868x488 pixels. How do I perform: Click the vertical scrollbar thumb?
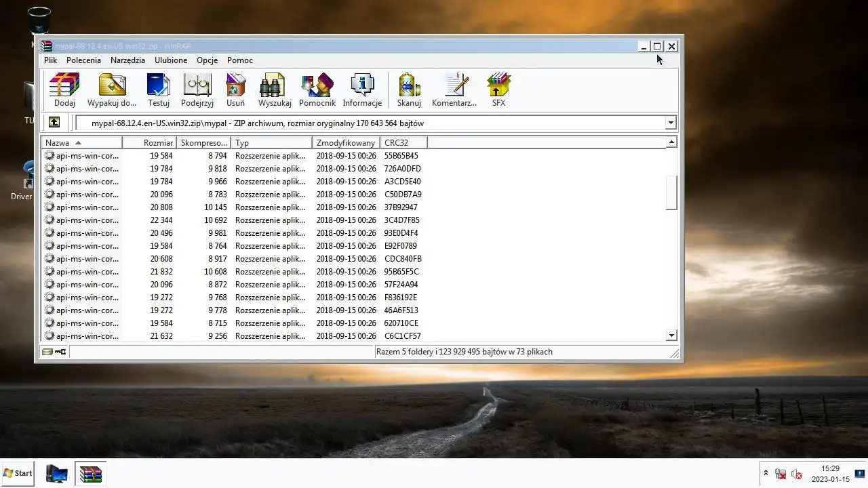coord(671,193)
